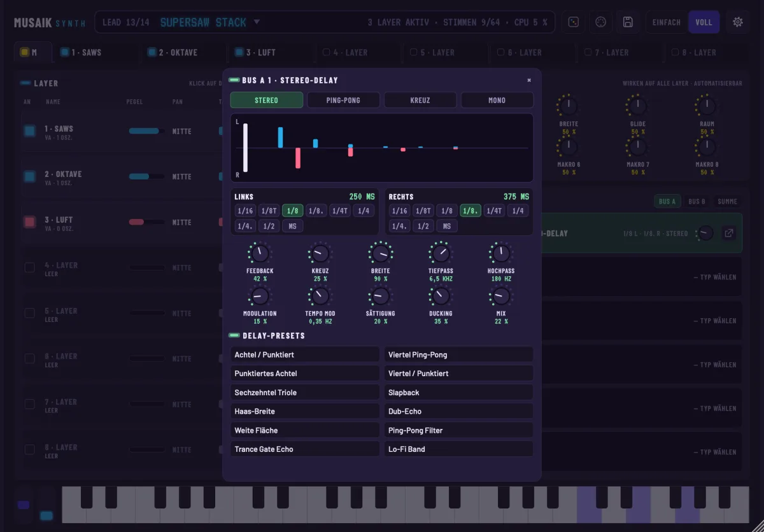764x532 pixels.
Task: Load the Punktiertes Achtel preset
Action: tap(305, 374)
